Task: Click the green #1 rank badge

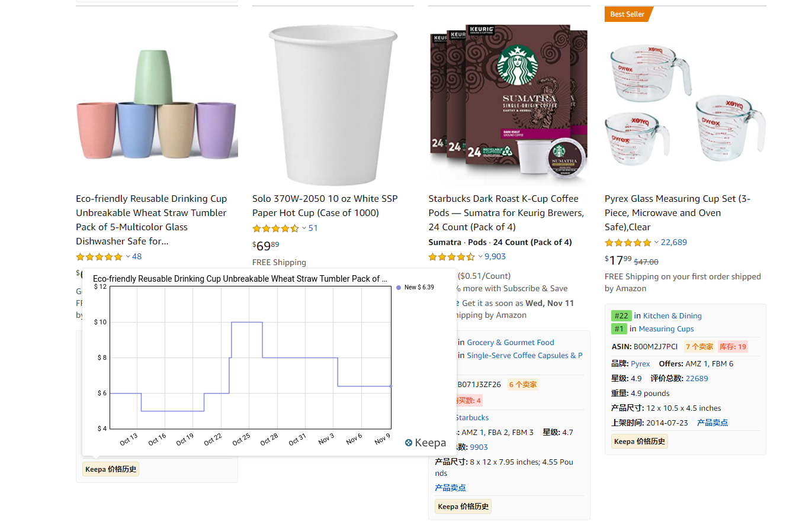Action: tap(620, 329)
